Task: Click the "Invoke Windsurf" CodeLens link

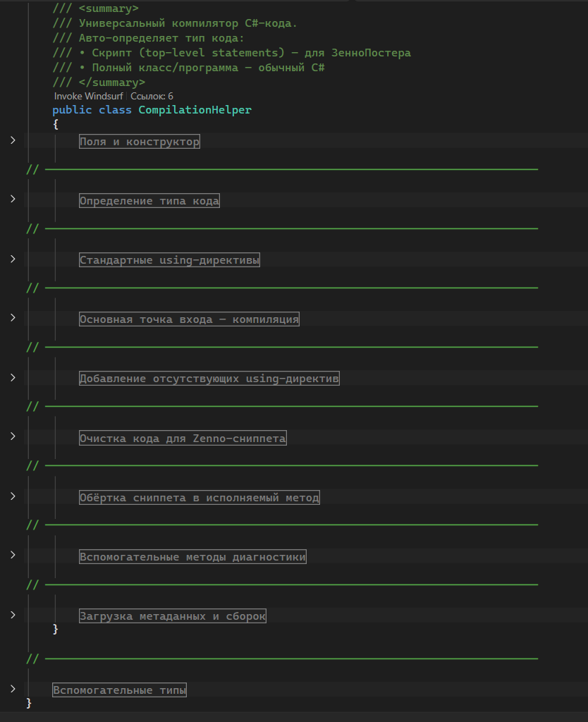Action: point(88,96)
